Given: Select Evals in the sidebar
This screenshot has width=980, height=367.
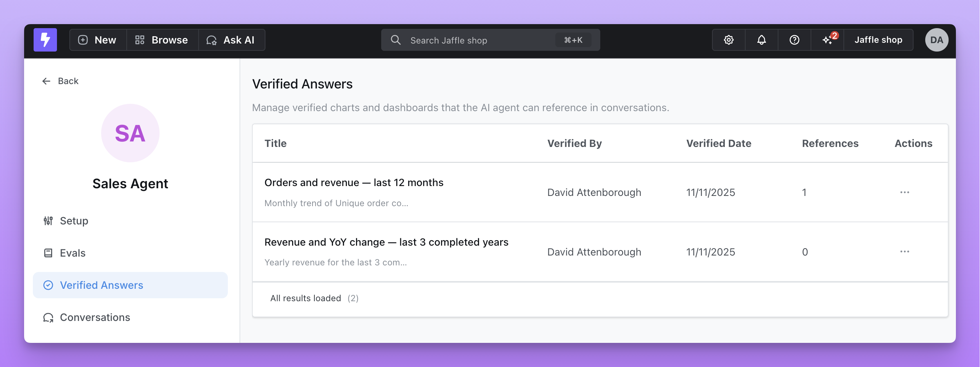Looking at the screenshot, I should tap(72, 253).
